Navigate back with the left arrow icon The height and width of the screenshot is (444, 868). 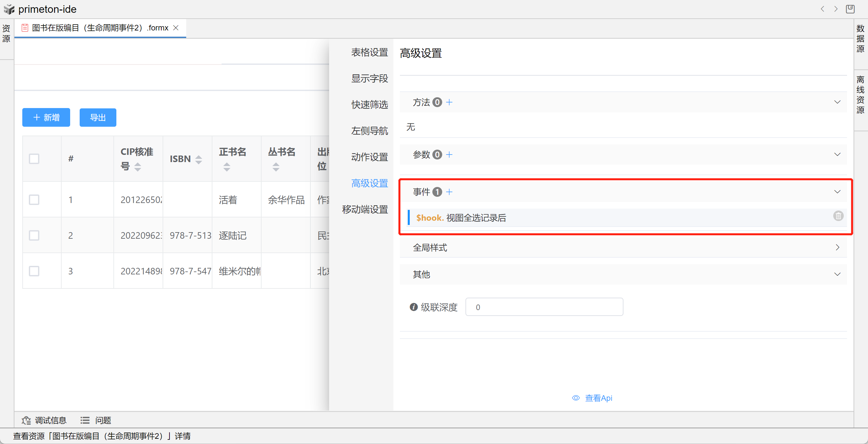pyautogui.click(x=822, y=9)
